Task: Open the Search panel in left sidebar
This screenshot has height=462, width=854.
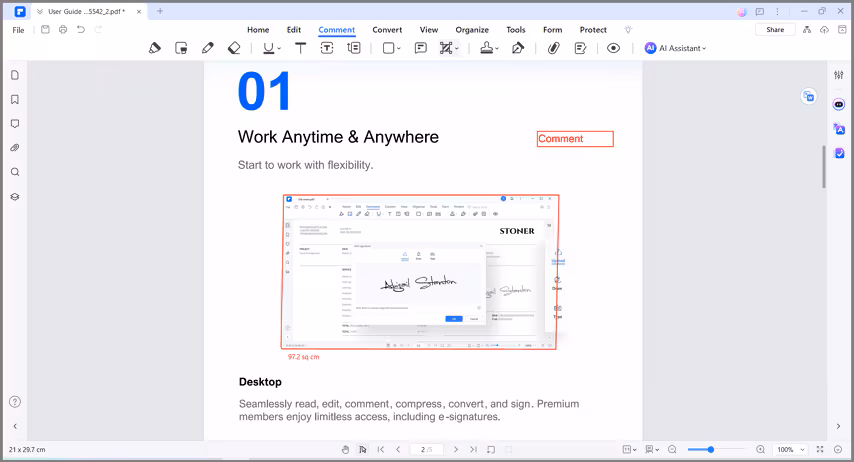Action: click(x=15, y=172)
